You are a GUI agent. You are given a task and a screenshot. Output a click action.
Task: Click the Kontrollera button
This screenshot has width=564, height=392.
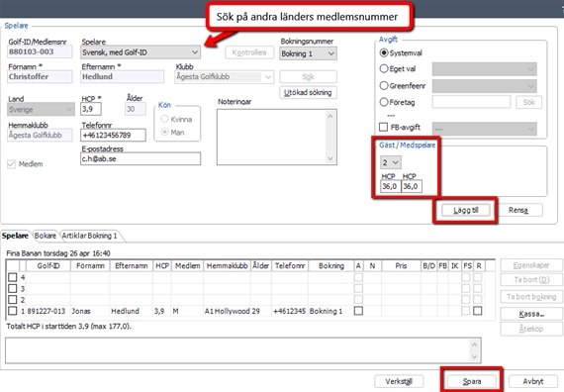point(249,52)
